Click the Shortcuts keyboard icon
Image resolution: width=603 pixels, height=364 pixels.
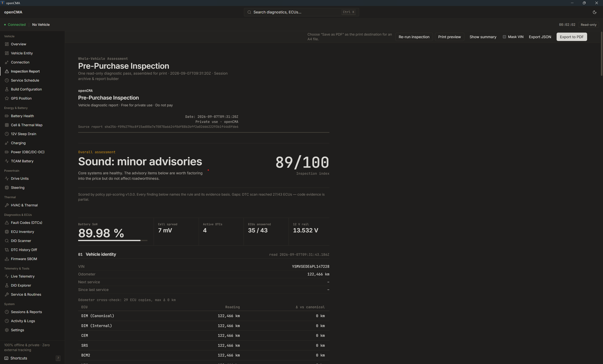pos(6,358)
